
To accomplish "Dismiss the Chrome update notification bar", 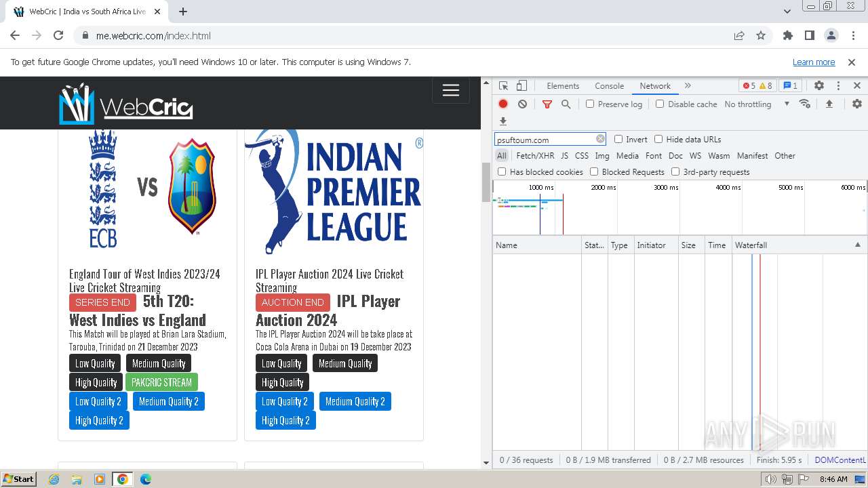I will 852,62.
